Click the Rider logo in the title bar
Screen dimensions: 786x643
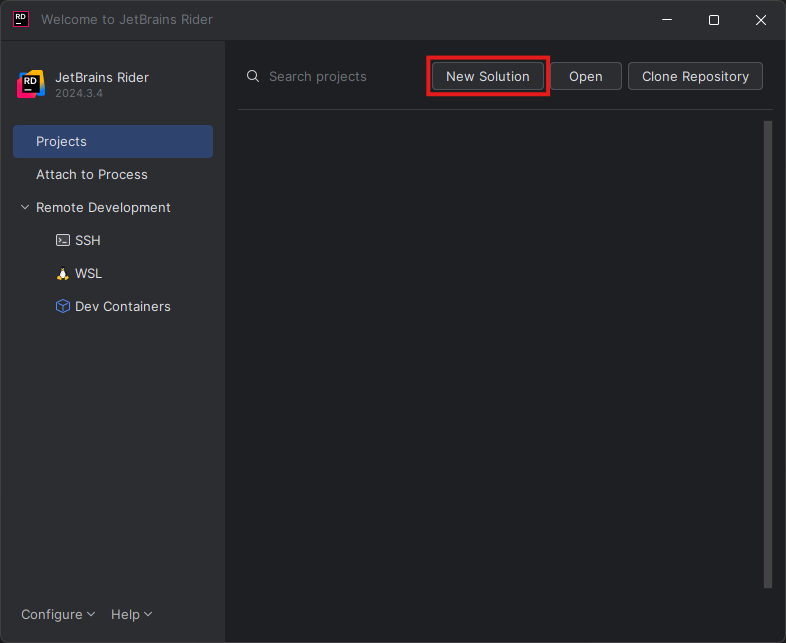point(21,20)
